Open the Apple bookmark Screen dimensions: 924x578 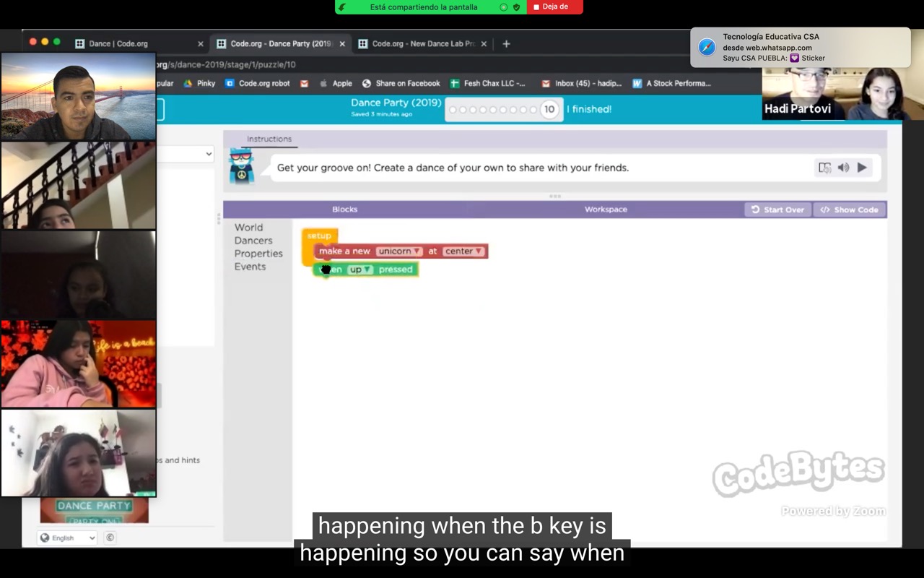click(336, 83)
